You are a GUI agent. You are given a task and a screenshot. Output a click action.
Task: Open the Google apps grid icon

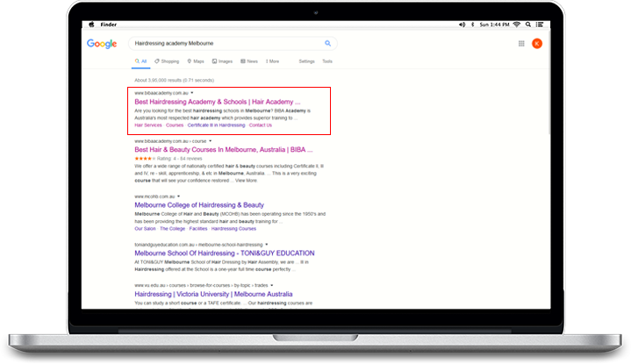tap(521, 44)
